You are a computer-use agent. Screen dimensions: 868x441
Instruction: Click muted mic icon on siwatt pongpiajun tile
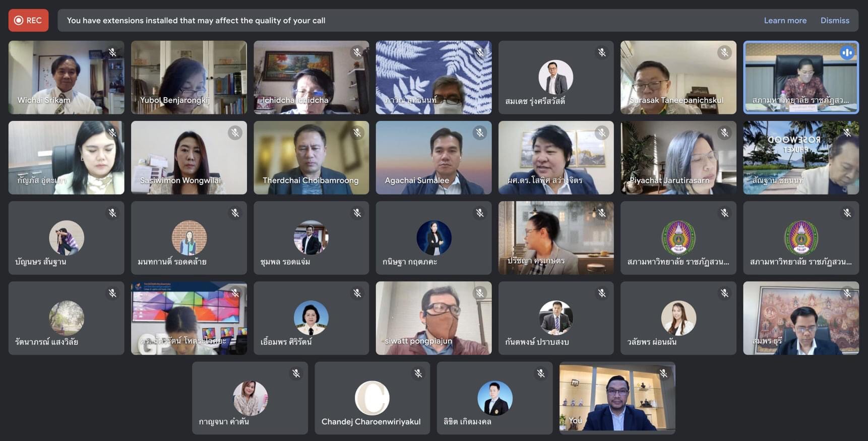tap(480, 293)
